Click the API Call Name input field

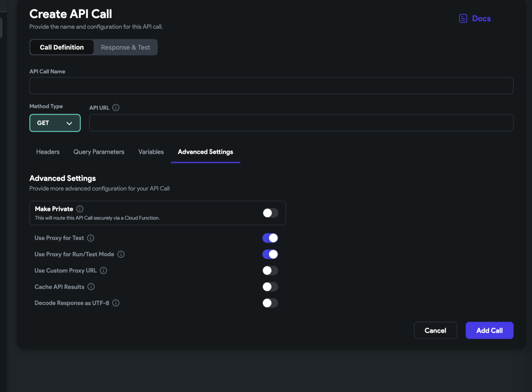271,86
